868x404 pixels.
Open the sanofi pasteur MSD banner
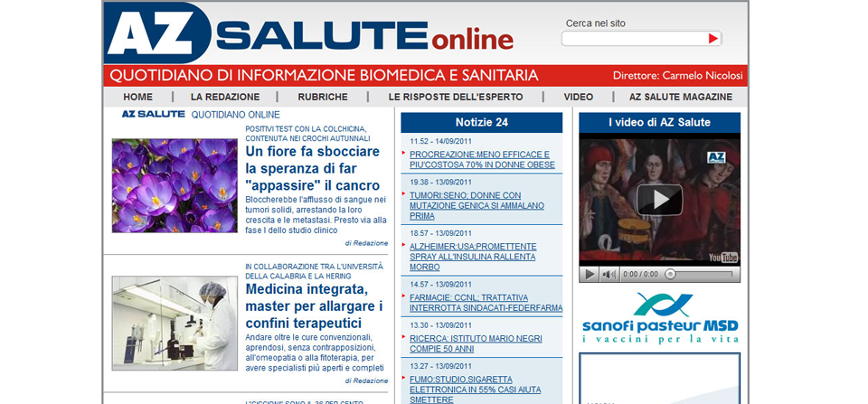pyautogui.click(x=660, y=317)
